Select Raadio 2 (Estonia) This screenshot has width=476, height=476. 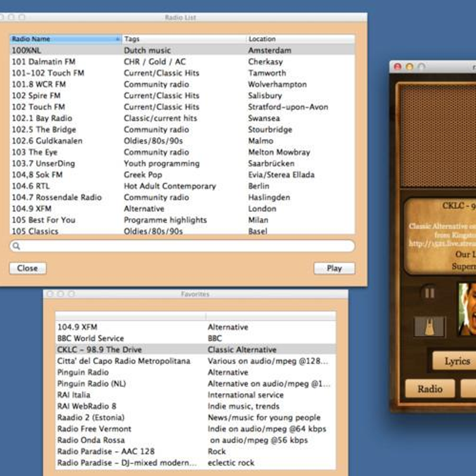[196, 417]
